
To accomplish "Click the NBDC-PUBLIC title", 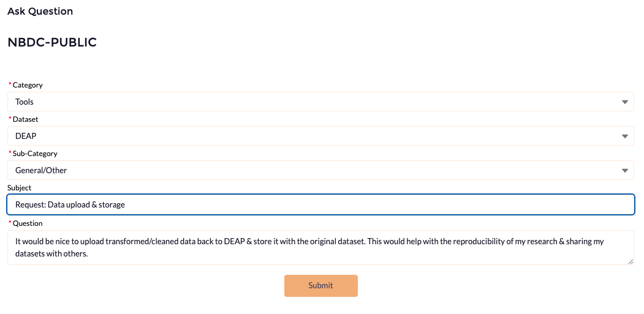I will pos(52,42).
